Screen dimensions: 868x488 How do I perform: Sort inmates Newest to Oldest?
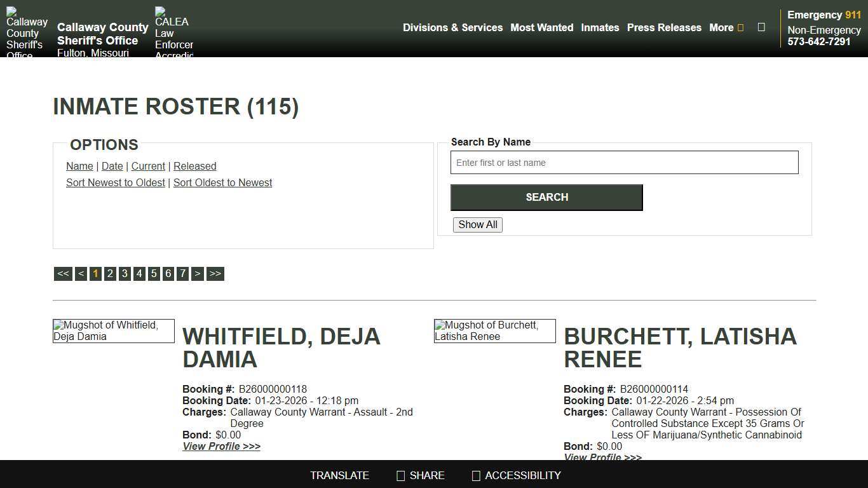click(x=115, y=182)
